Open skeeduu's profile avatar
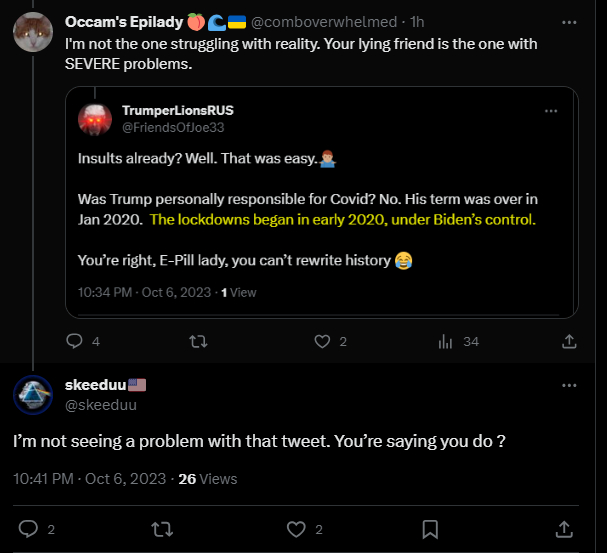This screenshot has width=607, height=553. pyautogui.click(x=33, y=395)
